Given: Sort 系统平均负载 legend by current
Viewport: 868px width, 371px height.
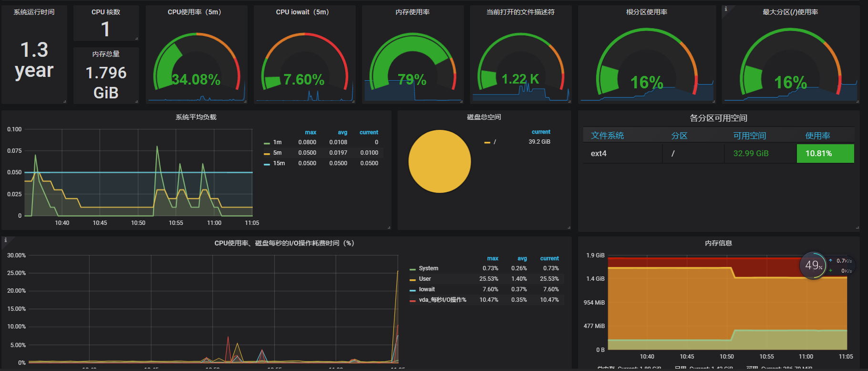Looking at the screenshot, I should coord(369,132).
